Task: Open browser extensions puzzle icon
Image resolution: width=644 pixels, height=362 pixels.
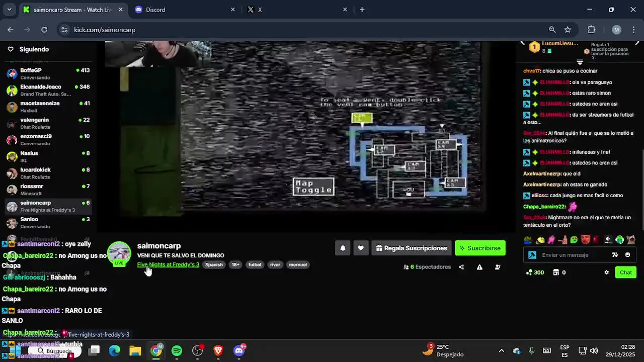Action: pyautogui.click(x=592, y=30)
